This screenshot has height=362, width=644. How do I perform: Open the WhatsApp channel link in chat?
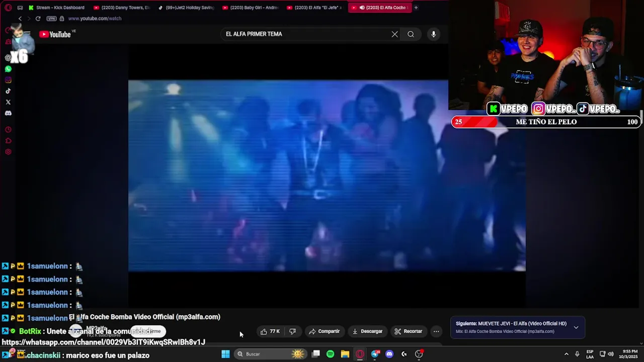(x=103, y=342)
